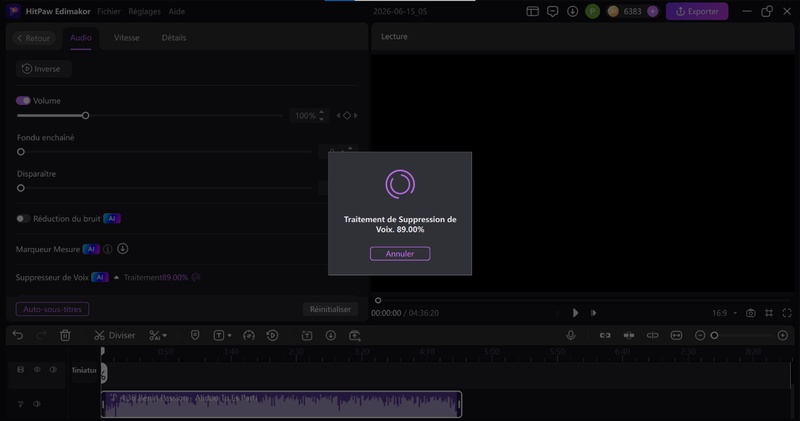The width and height of the screenshot is (800, 421).
Task: Toggle the Volume switch
Action: [23, 101]
